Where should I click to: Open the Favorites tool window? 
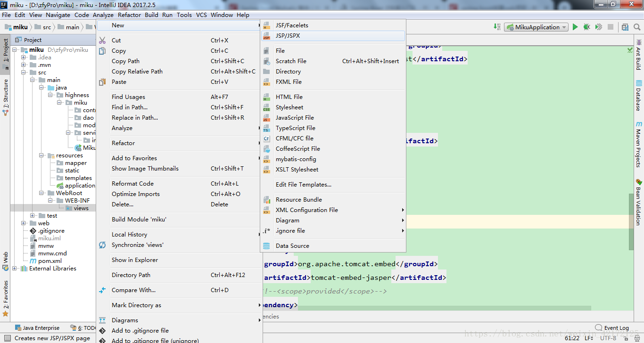[x=5, y=299]
